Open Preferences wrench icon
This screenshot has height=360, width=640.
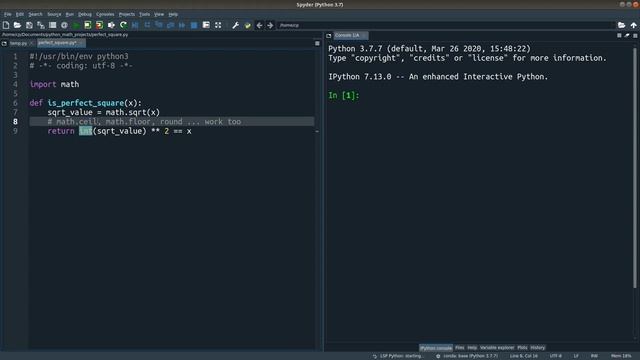point(236,25)
